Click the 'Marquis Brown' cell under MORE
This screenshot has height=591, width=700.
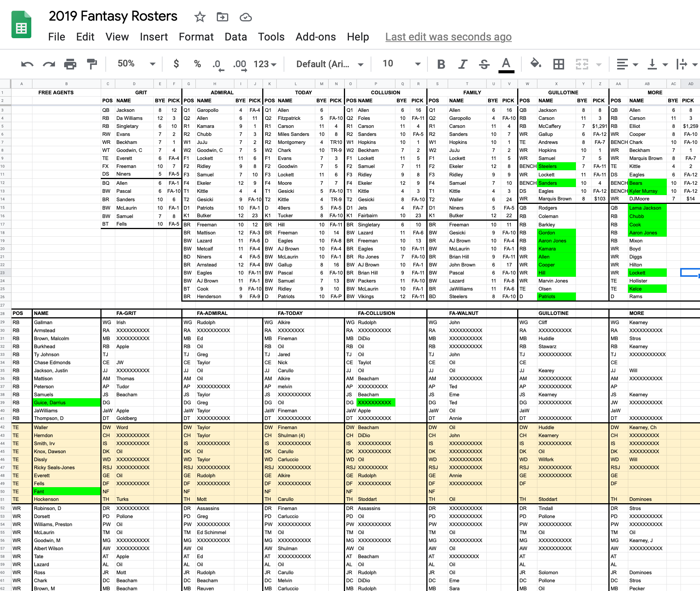647,158
